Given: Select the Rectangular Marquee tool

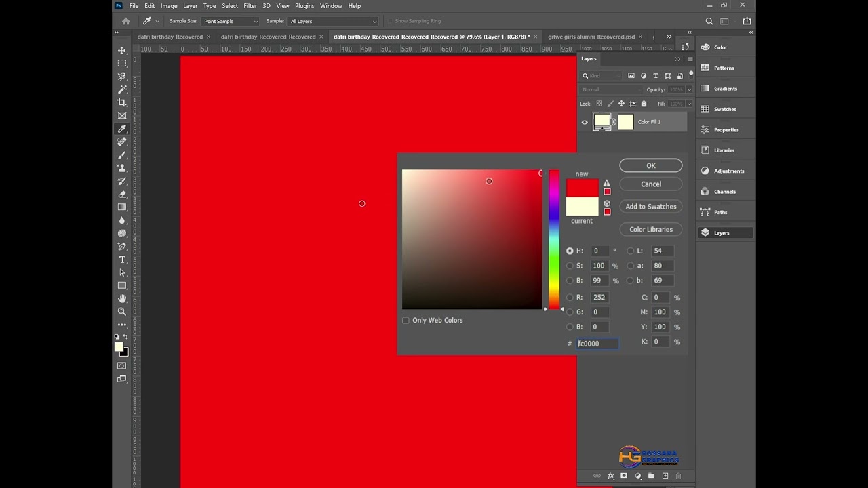Looking at the screenshot, I should click(x=122, y=63).
